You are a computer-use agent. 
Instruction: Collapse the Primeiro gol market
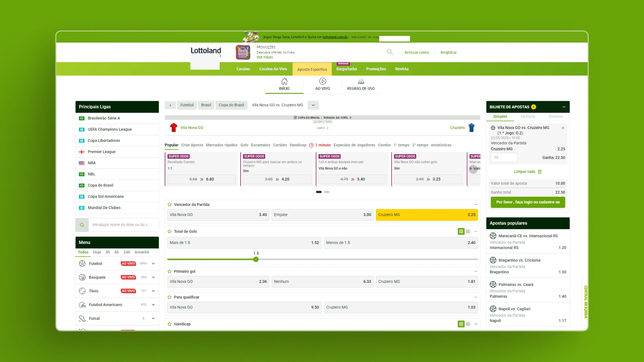(476, 271)
